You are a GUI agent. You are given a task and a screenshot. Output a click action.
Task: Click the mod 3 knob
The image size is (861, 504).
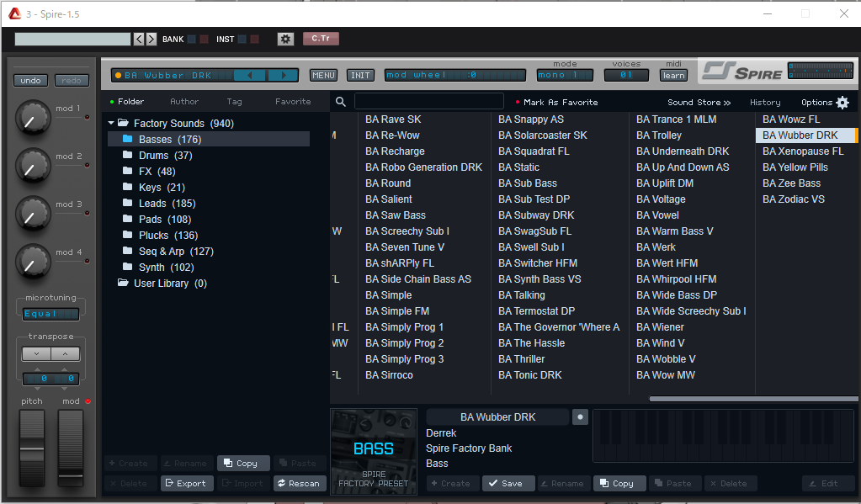pos(33,213)
